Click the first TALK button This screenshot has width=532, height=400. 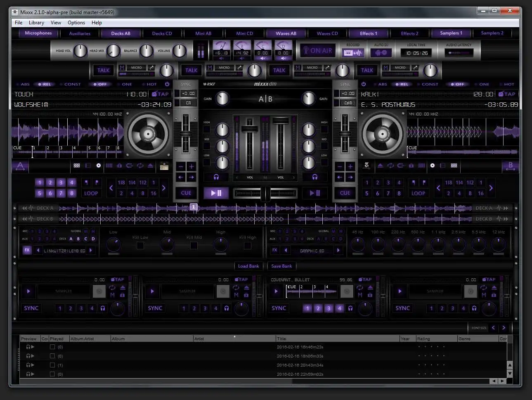pos(103,70)
